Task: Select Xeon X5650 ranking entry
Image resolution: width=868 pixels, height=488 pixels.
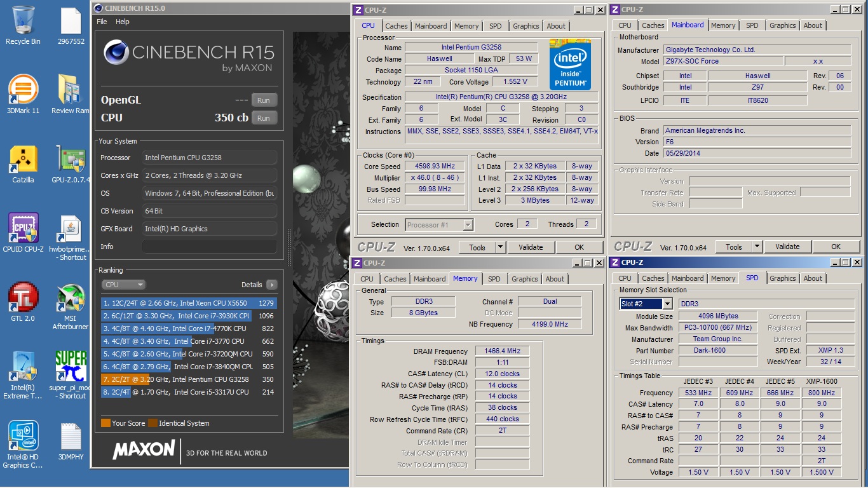Action: coord(189,303)
